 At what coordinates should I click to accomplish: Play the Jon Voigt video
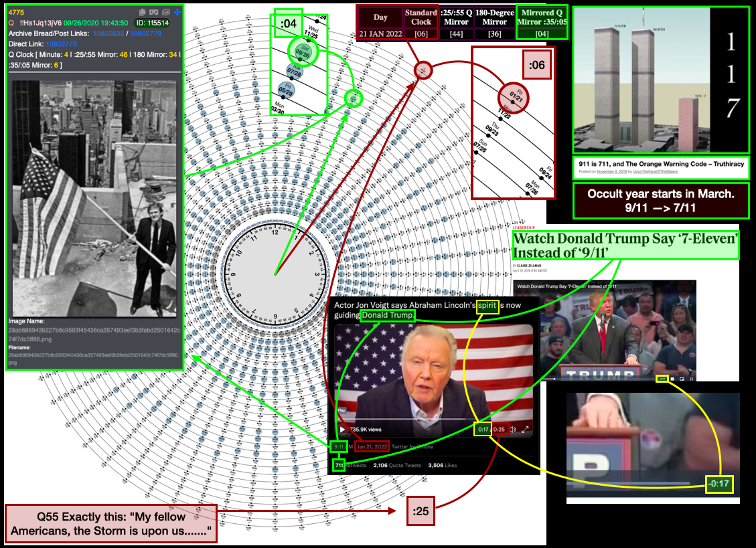(342, 430)
